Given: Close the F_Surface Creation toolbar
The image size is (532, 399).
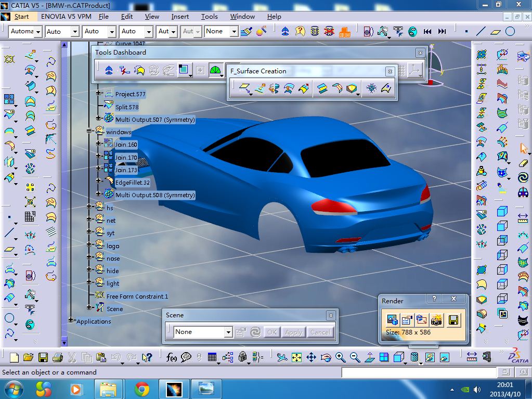Looking at the screenshot, I should [x=390, y=71].
